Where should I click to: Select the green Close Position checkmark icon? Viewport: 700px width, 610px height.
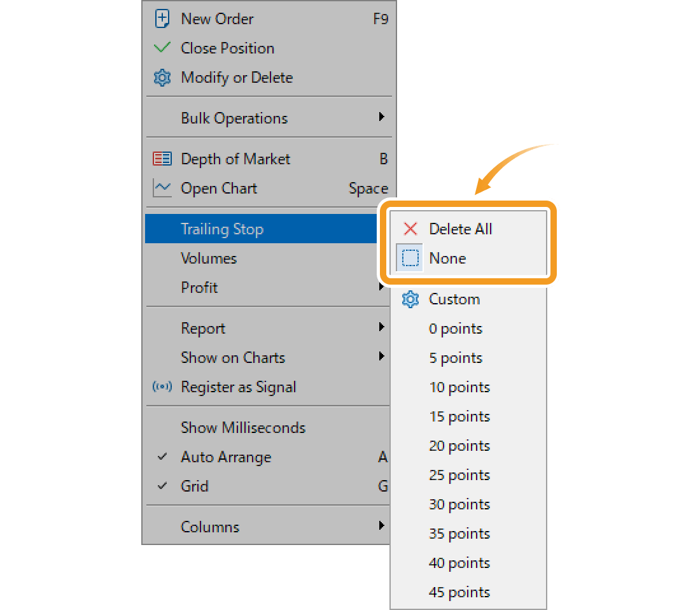coord(162,48)
